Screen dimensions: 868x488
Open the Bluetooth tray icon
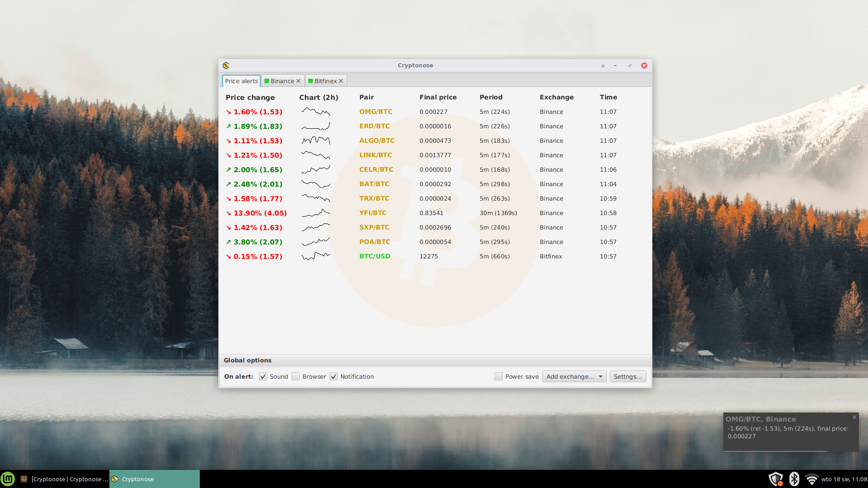794,479
